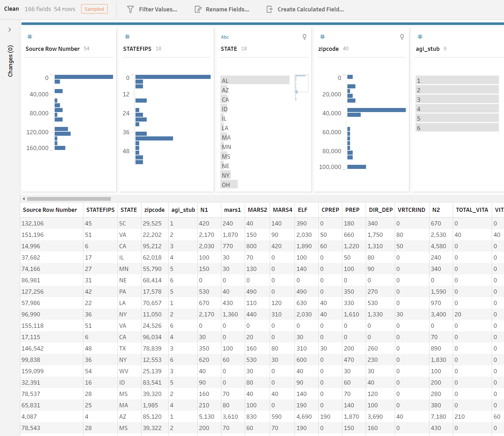Click number data type icon for STATEFIPS

(127, 37)
